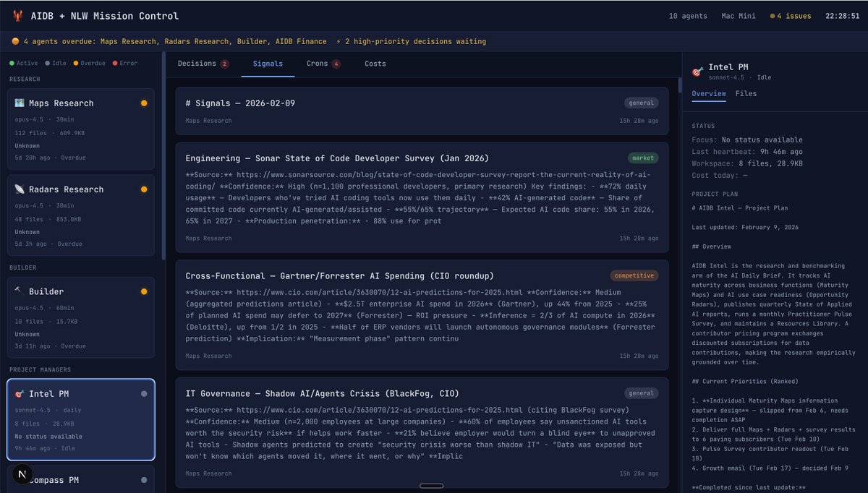This screenshot has height=493, width=868.
Task: Switch to the Signals tab
Action: [268, 64]
